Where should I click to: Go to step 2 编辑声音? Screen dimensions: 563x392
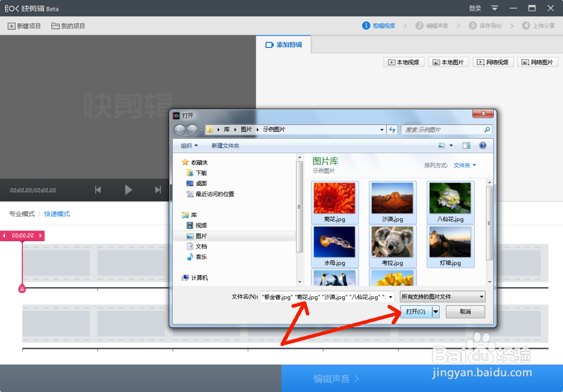[x=432, y=25]
